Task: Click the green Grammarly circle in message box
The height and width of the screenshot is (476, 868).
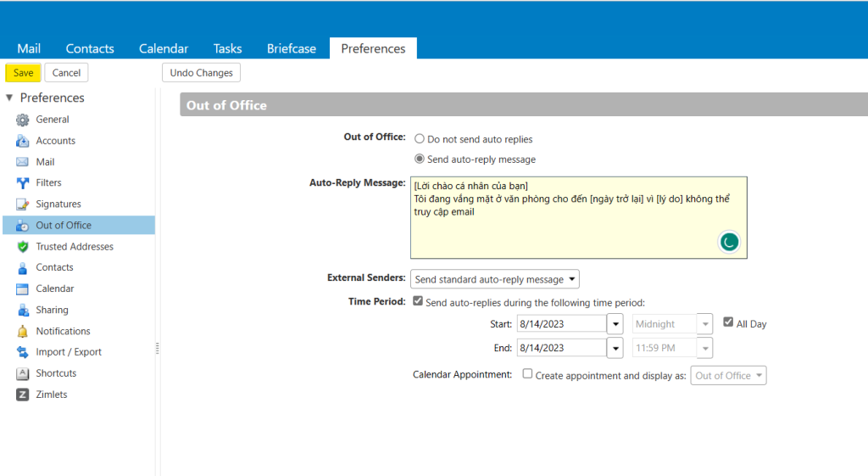Action: pos(728,242)
